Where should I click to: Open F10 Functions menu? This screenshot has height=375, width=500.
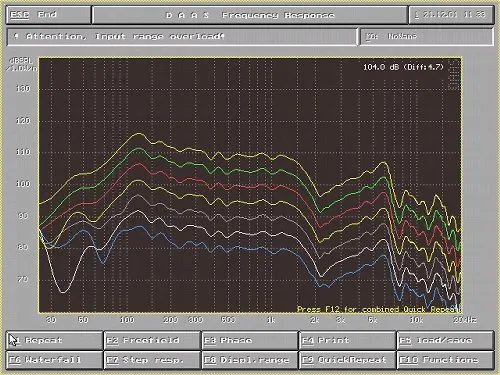pos(445,360)
